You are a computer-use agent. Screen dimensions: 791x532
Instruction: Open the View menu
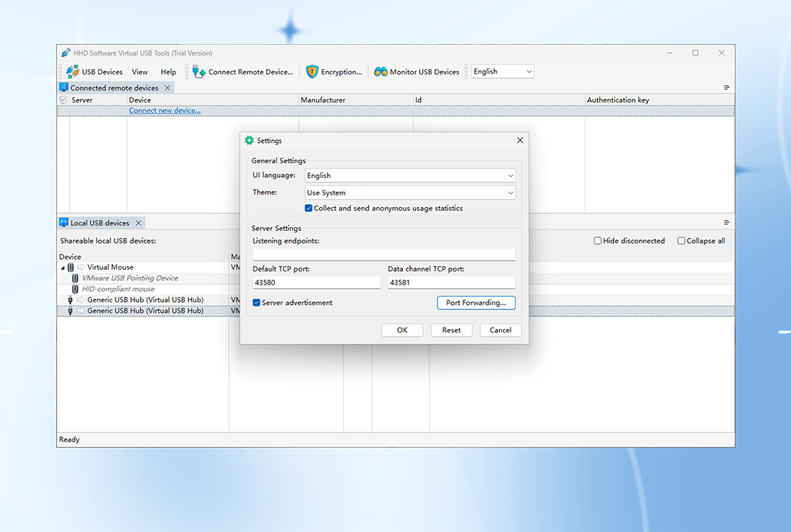tap(139, 71)
